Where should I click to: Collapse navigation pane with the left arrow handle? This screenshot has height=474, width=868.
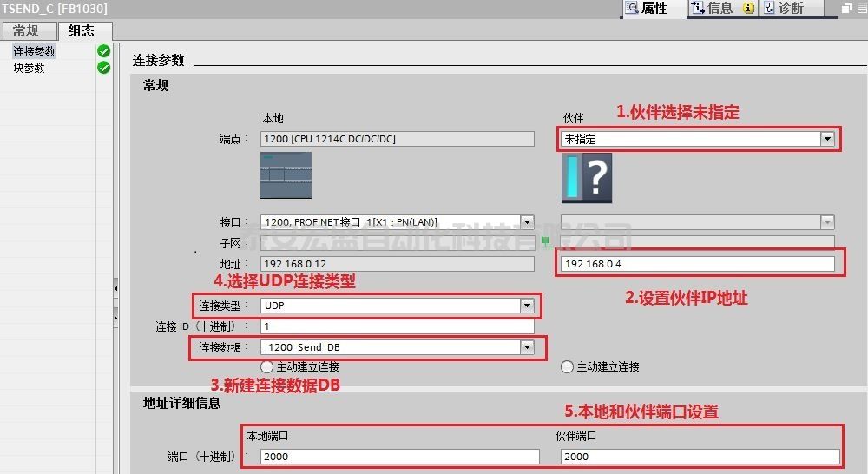(x=115, y=287)
